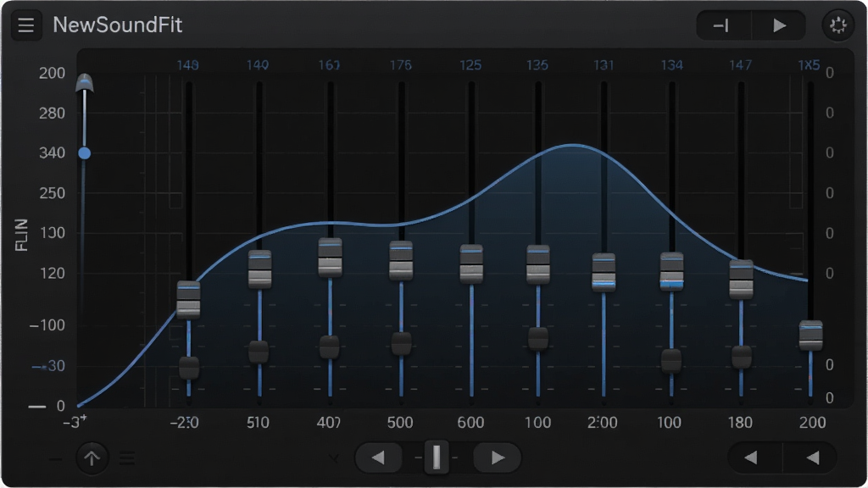Screen dimensions: 868x488
Task: Click the fader knob on the 200 band
Action: (811, 335)
